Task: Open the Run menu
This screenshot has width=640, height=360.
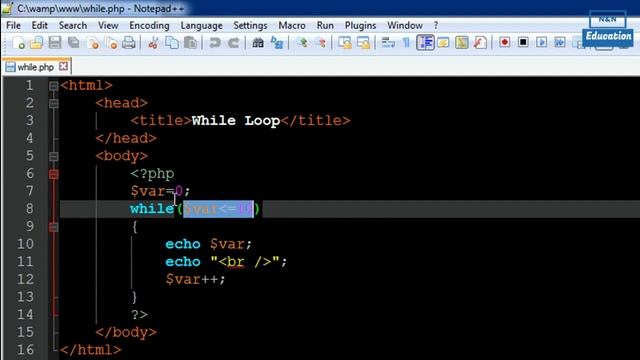Action: click(325, 25)
